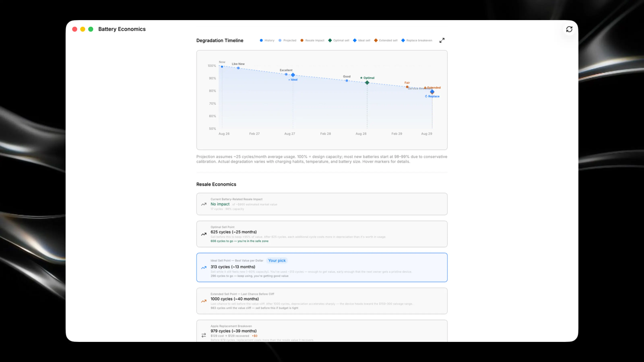The width and height of the screenshot is (644, 362).
Task: Select the green Optimal diamond marker on the chart
Action: click(367, 83)
